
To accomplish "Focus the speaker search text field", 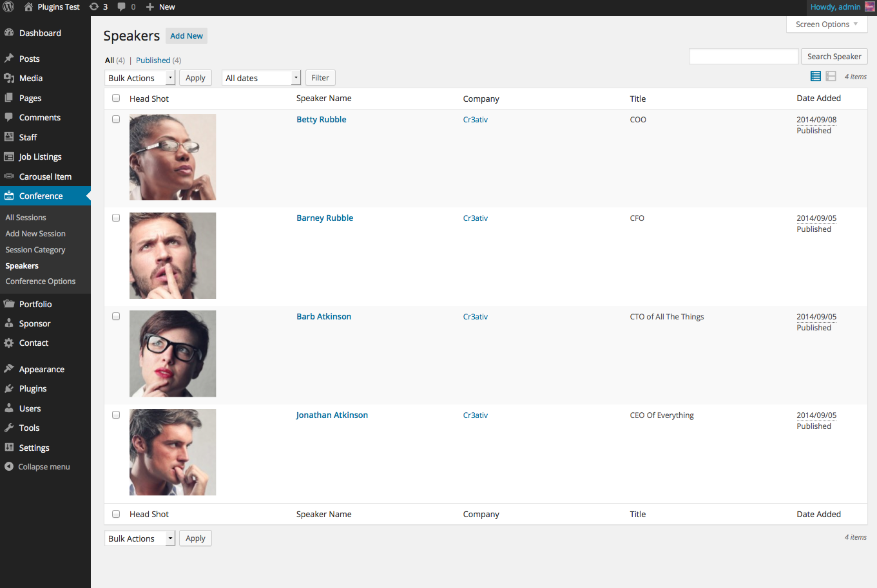I will pos(744,57).
